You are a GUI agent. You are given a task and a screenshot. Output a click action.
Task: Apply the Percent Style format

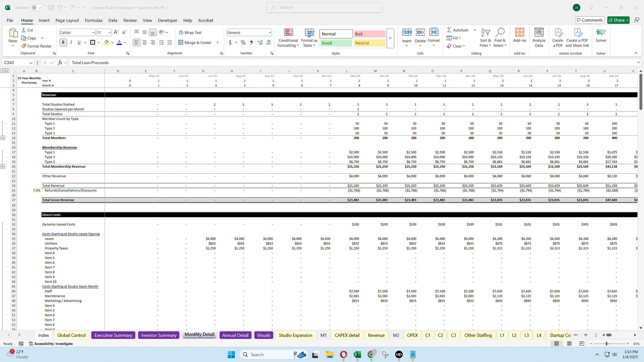[243, 42]
